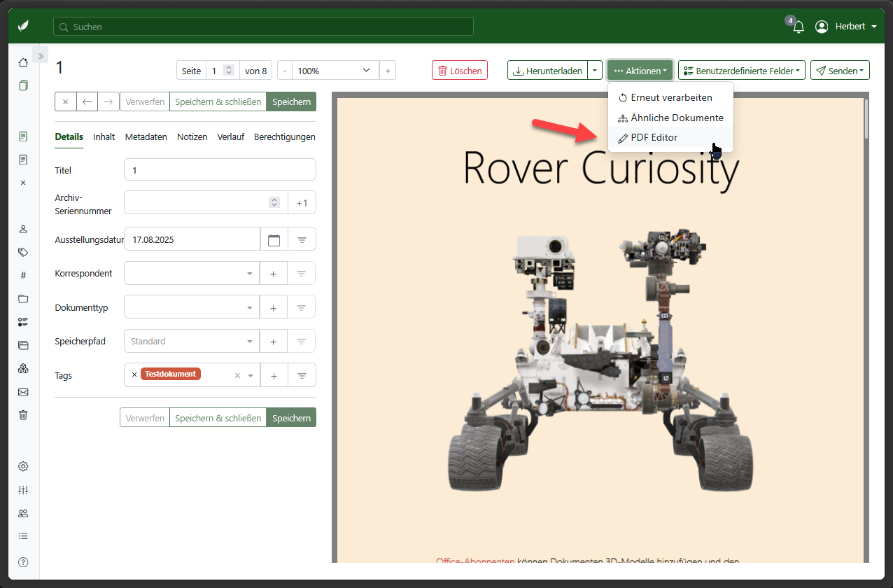Open notifications bell in top bar
This screenshot has width=893, height=588.
[798, 27]
